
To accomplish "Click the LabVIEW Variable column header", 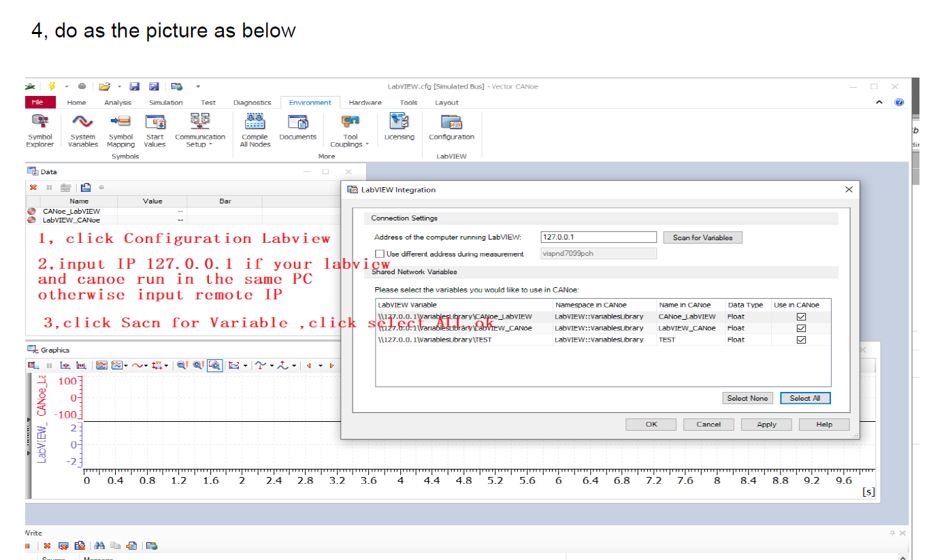I will [464, 305].
